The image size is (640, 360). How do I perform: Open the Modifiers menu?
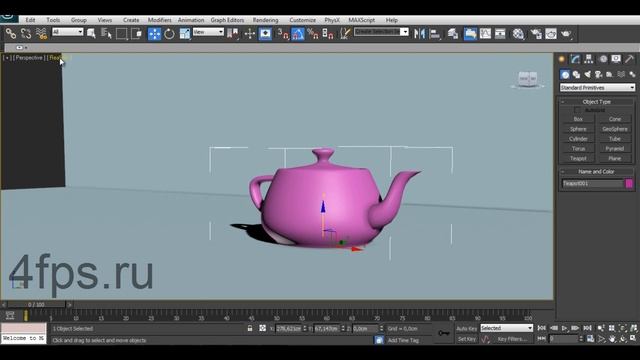(160, 20)
